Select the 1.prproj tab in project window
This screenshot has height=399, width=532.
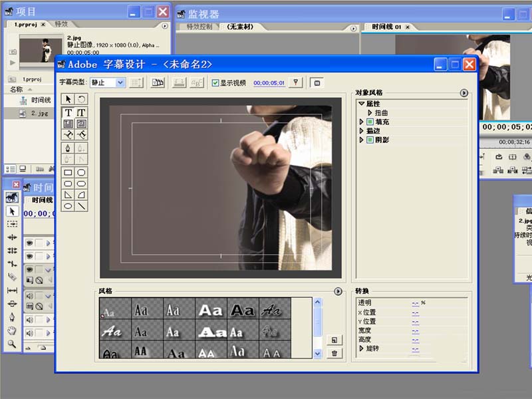click(x=26, y=25)
